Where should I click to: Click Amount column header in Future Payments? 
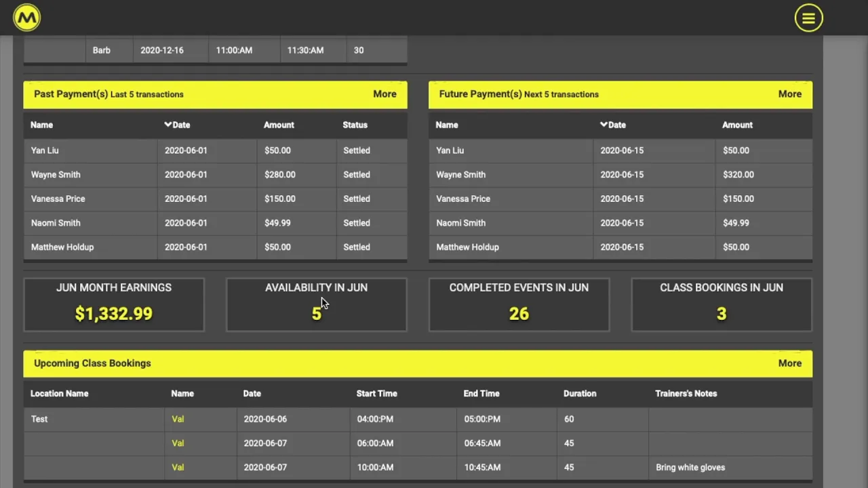737,125
